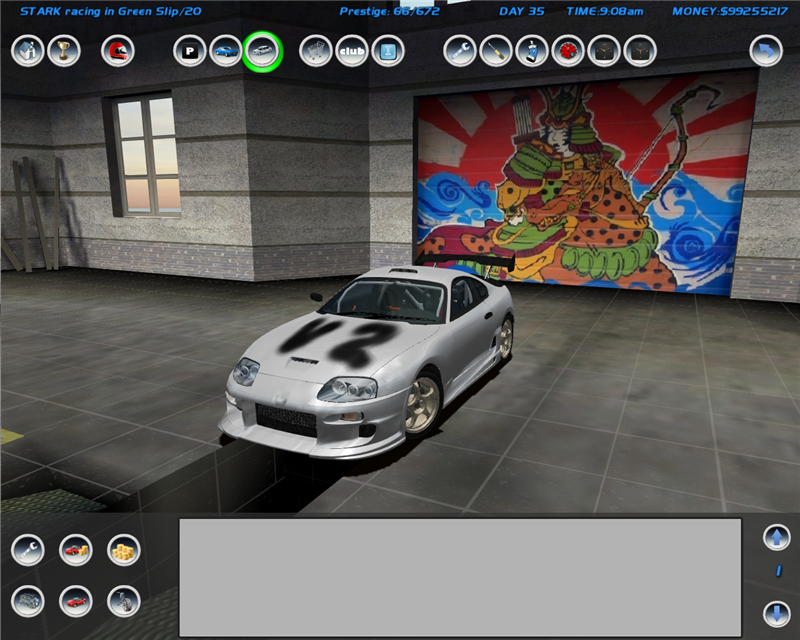The width and height of the screenshot is (800, 640).
Task: Click the red car with coins icon
Action: coord(76,550)
